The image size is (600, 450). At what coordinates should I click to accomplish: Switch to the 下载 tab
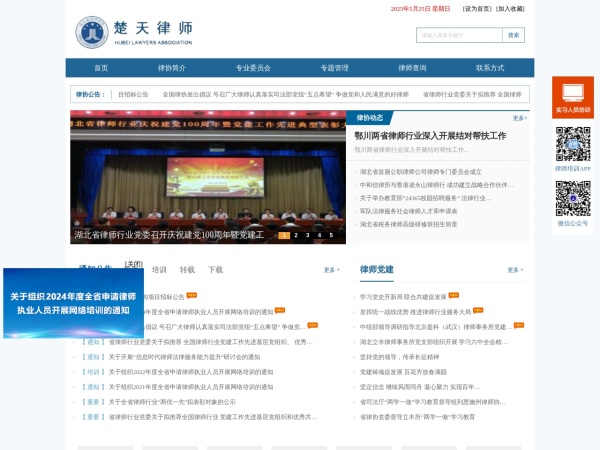coord(215,270)
